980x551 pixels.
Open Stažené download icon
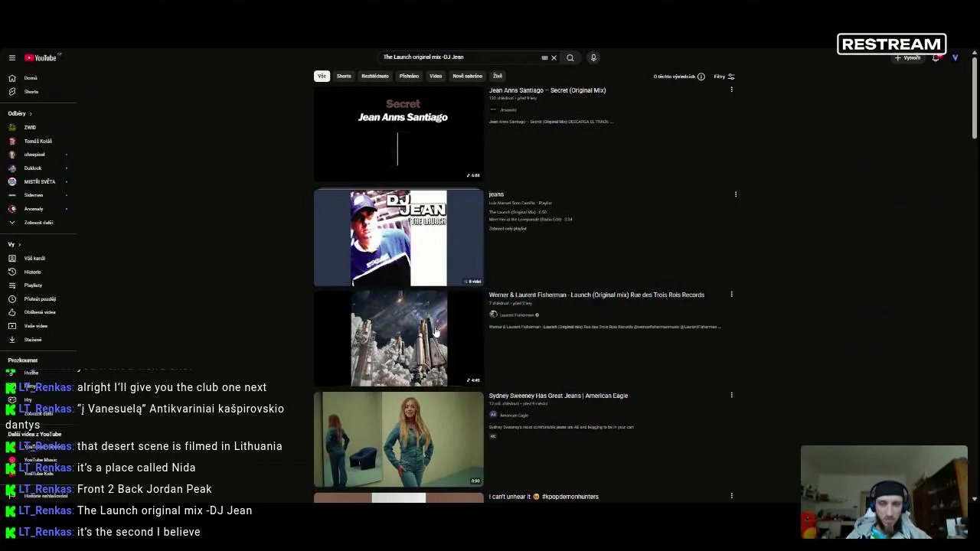pos(11,340)
